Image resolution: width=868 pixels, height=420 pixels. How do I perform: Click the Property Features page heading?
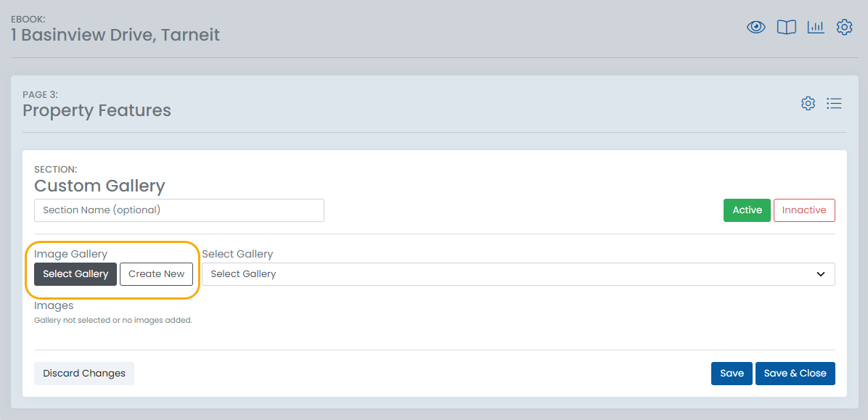[x=97, y=111]
